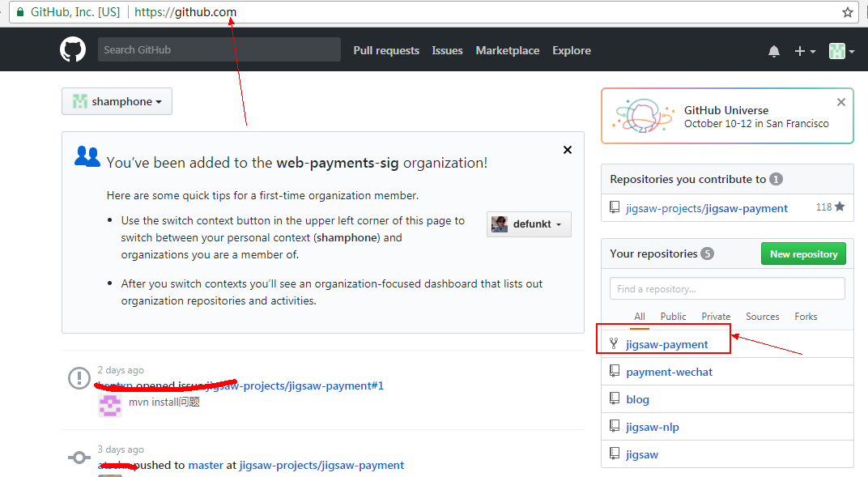868x477 pixels.
Task: Click the repo icon beside jigsaw-nlp
Action: tap(615, 425)
